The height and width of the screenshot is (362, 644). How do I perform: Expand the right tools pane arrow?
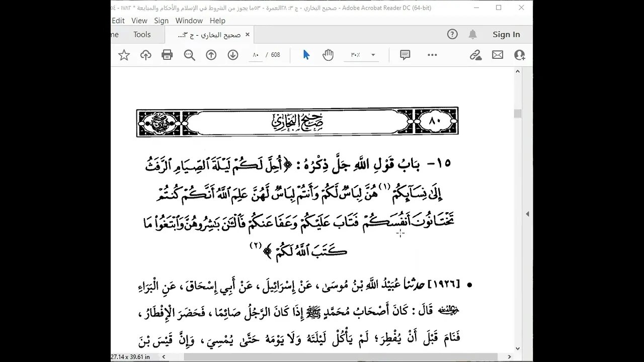click(x=527, y=214)
